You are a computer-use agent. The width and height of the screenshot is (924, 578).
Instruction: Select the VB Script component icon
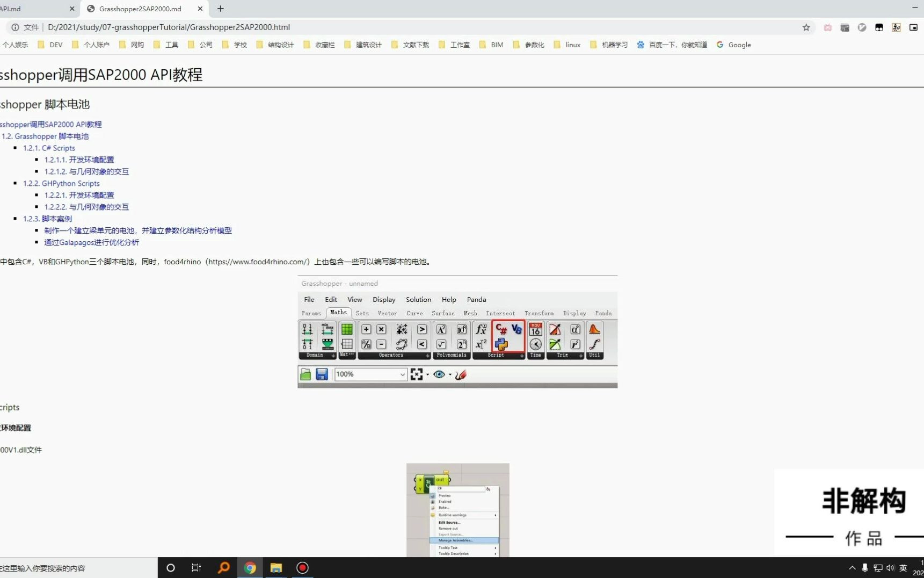[516, 329]
